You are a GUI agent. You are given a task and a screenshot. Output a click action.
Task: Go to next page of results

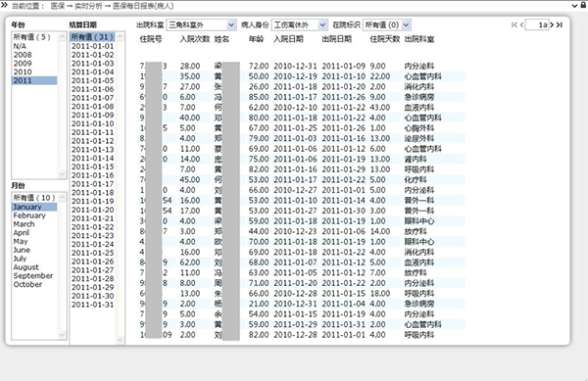coord(552,24)
